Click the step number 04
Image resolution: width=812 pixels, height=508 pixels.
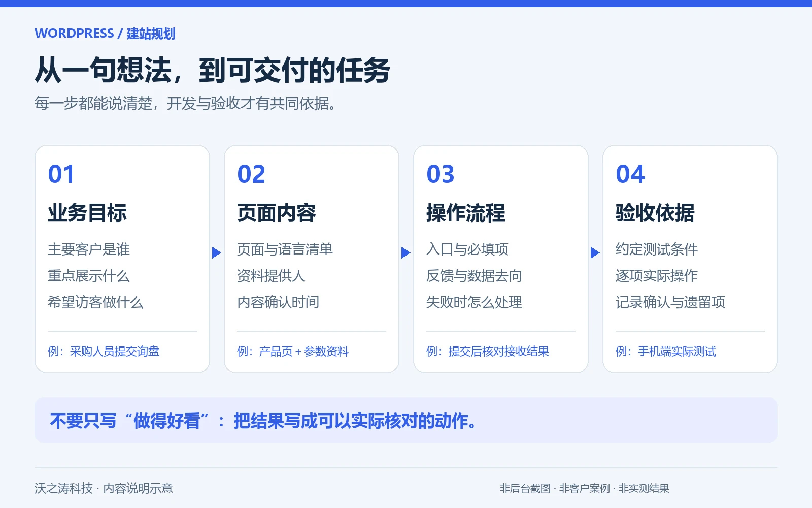630,174
